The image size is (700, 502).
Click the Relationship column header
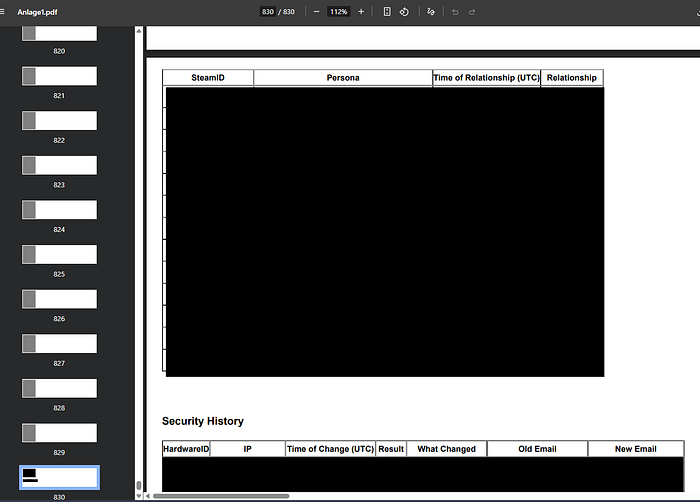572,78
